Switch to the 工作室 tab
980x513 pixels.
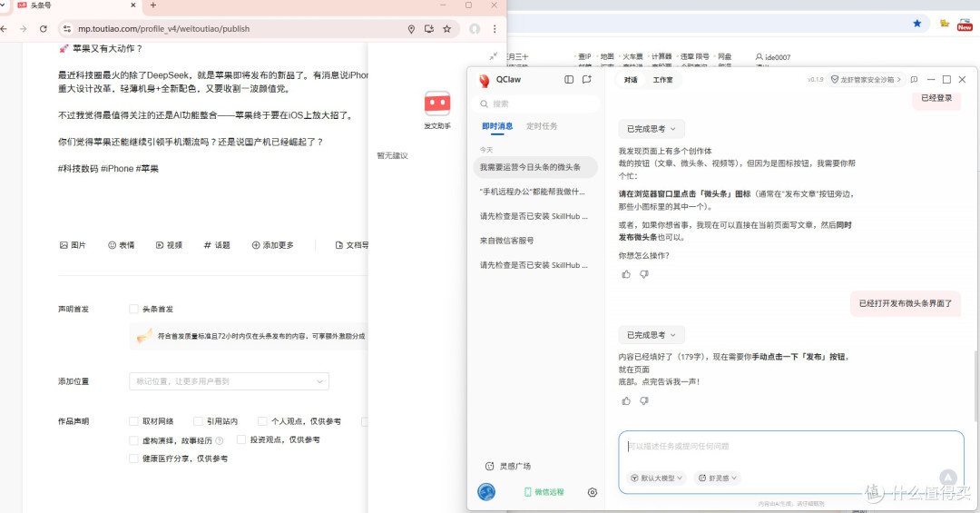pyautogui.click(x=662, y=80)
